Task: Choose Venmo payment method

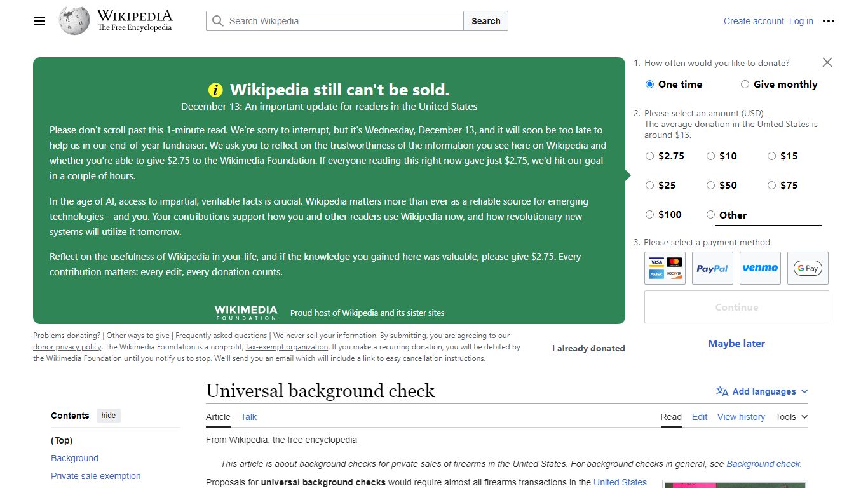Action: (760, 268)
